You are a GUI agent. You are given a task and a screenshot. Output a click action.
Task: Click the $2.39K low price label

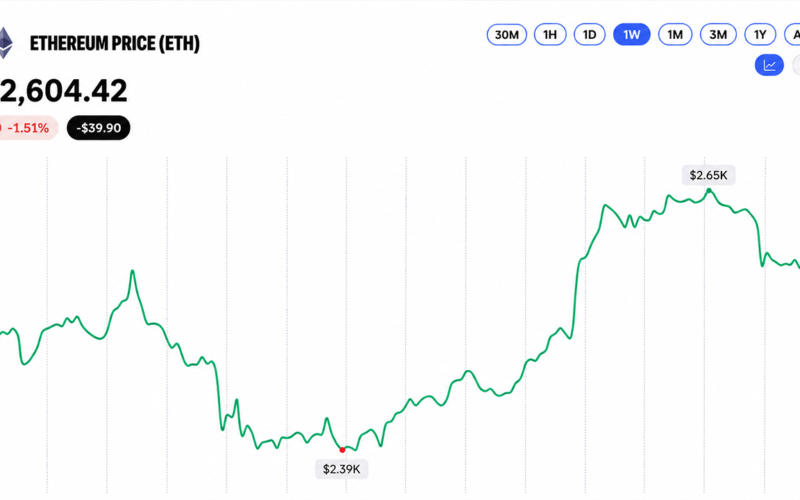pyautogui.click(x=342, y=469)
